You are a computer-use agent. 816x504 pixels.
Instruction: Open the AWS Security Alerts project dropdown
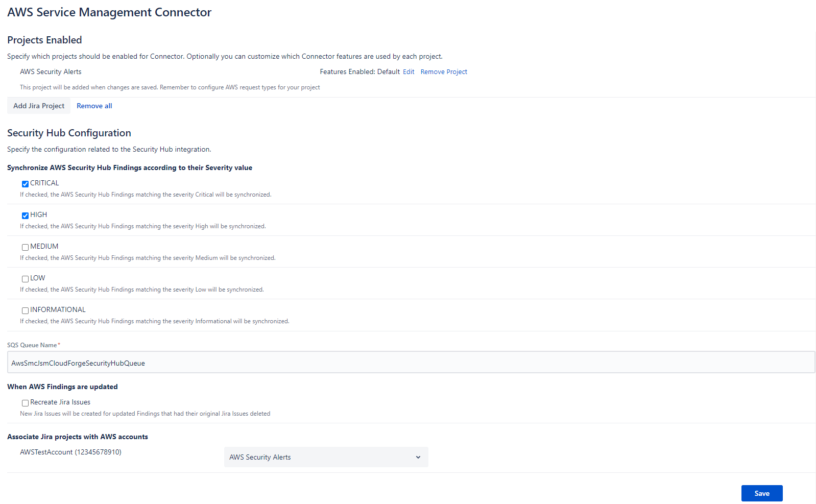326,457
